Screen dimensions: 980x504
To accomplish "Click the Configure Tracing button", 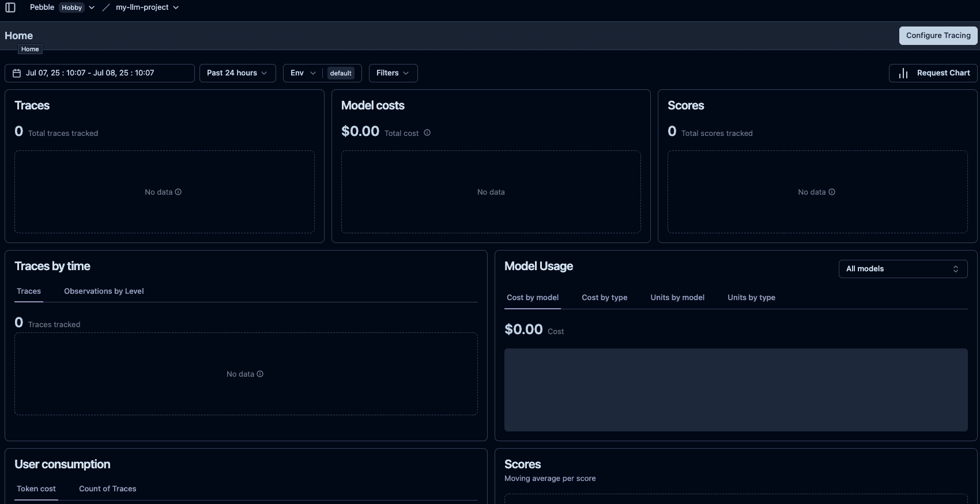I will pyautogui.click(x=938, y=36).
